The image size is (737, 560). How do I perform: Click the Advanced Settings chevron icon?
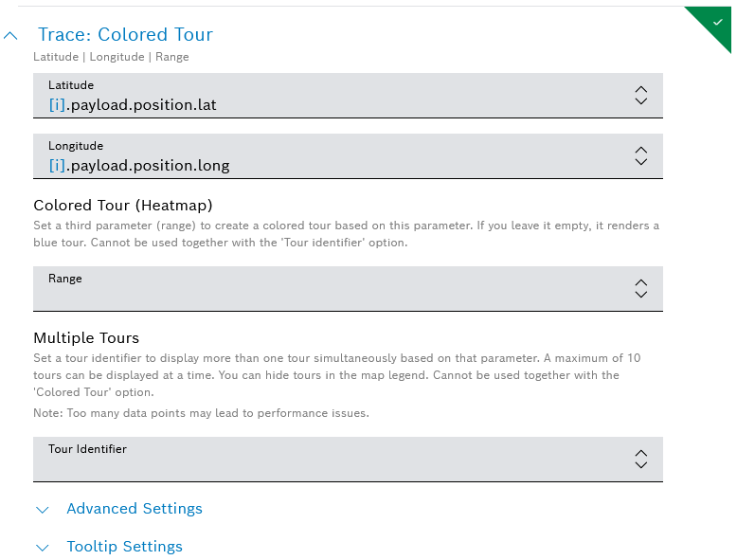(42, 510)
